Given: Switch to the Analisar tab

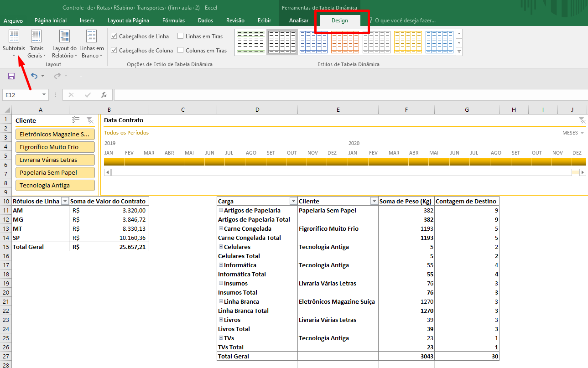Looking at the screenshot, I should click(x=299, y=21).
